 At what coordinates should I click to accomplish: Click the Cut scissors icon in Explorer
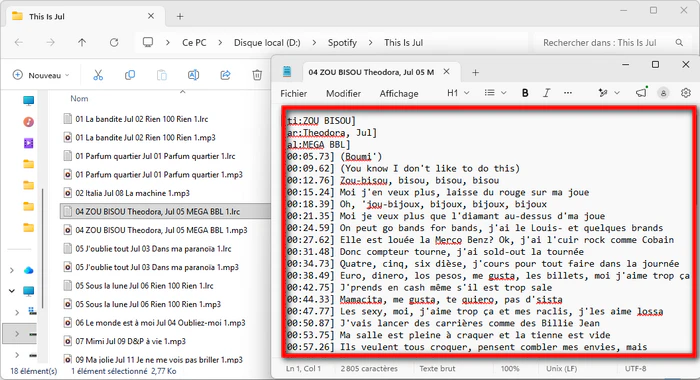[x=98, y=75]
